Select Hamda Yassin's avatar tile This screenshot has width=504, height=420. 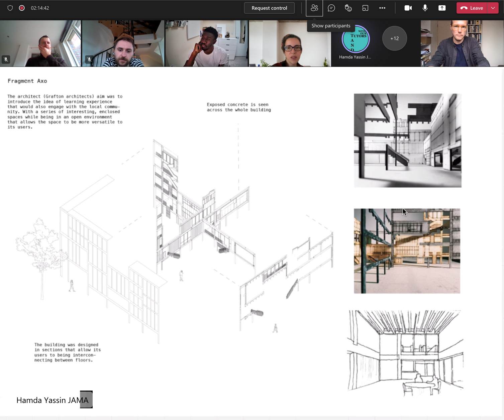[356, 39]
